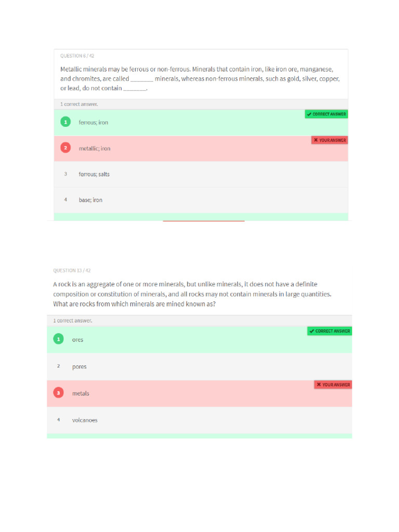Image resolution: width=399 pixels, height=532 pixels.
Task: Select the "ferrous; salts" answer option
Action: [94, 174]
